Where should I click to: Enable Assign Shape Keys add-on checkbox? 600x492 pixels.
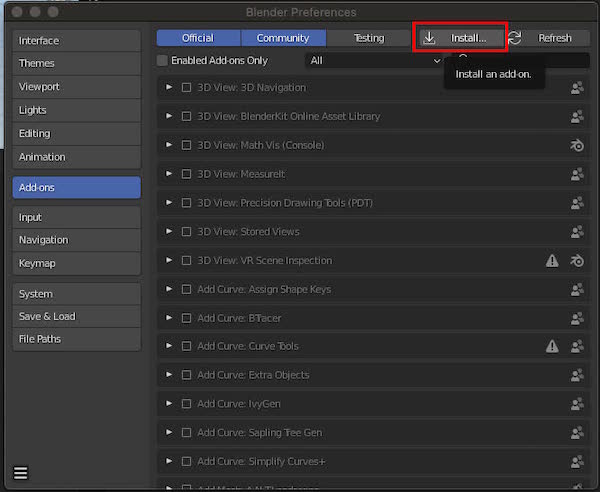[x=186, y=289]
